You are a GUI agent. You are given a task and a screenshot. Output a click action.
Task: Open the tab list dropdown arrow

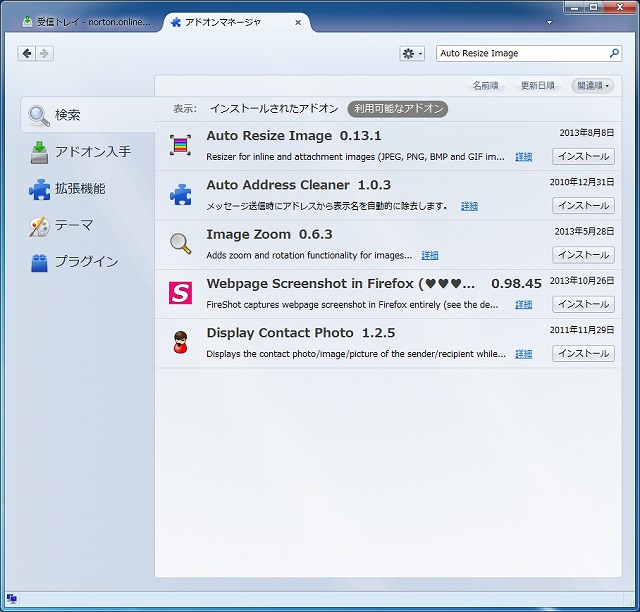549,22
